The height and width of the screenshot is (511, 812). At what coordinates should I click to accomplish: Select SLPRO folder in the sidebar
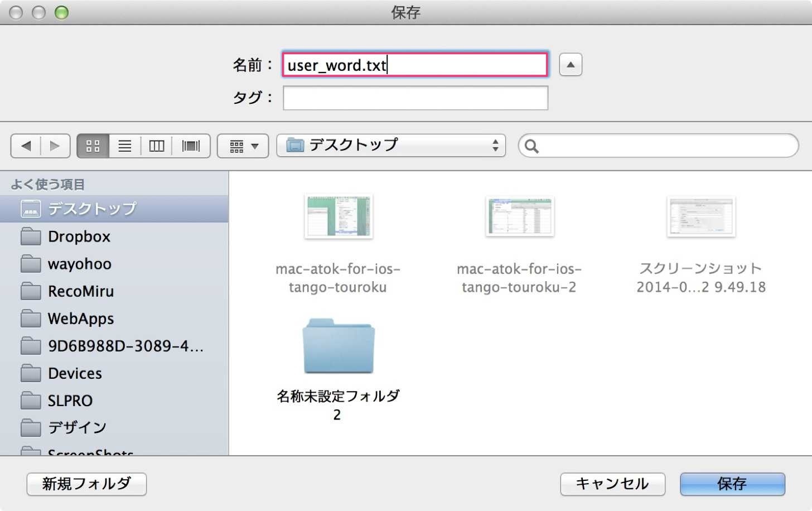[x=114, y=401]
